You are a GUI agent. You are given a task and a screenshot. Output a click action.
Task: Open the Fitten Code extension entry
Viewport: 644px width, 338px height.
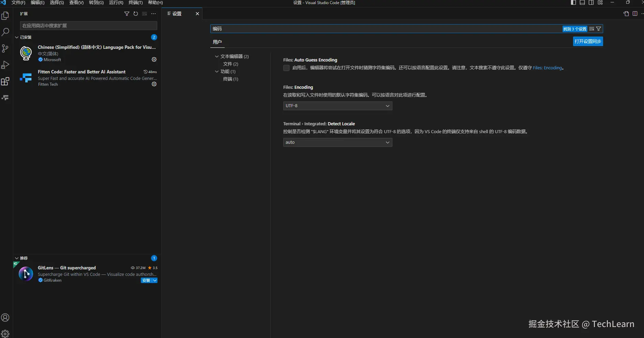click(x=87, y=78)
